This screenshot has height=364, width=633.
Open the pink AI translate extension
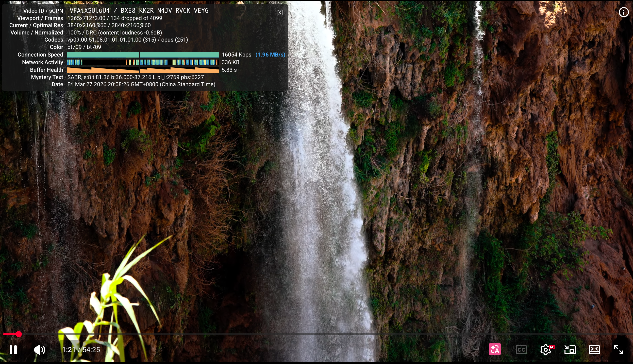495,349
